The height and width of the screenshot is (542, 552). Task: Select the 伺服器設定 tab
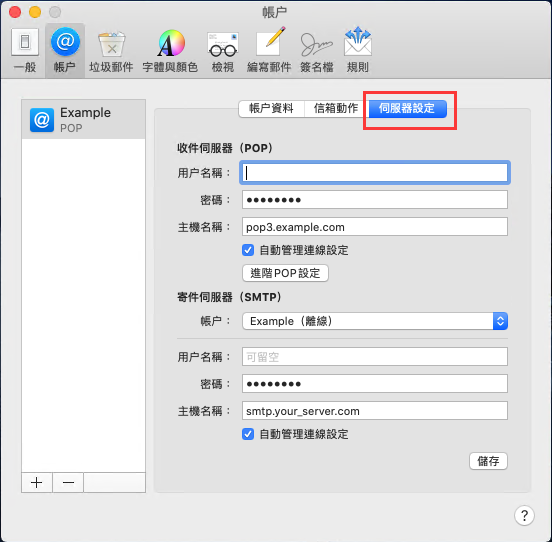tap(408, 108)
